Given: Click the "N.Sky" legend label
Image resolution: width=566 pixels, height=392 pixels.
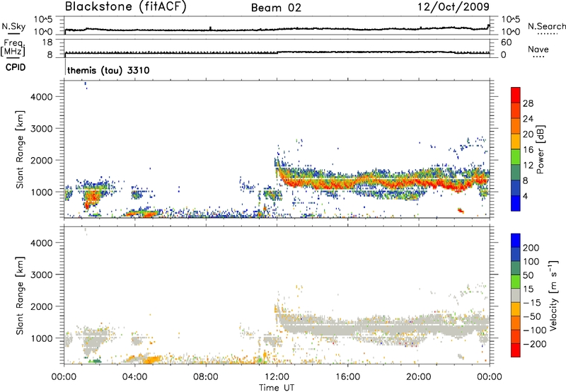Looking at the screenshot, I should coord(13,26).
